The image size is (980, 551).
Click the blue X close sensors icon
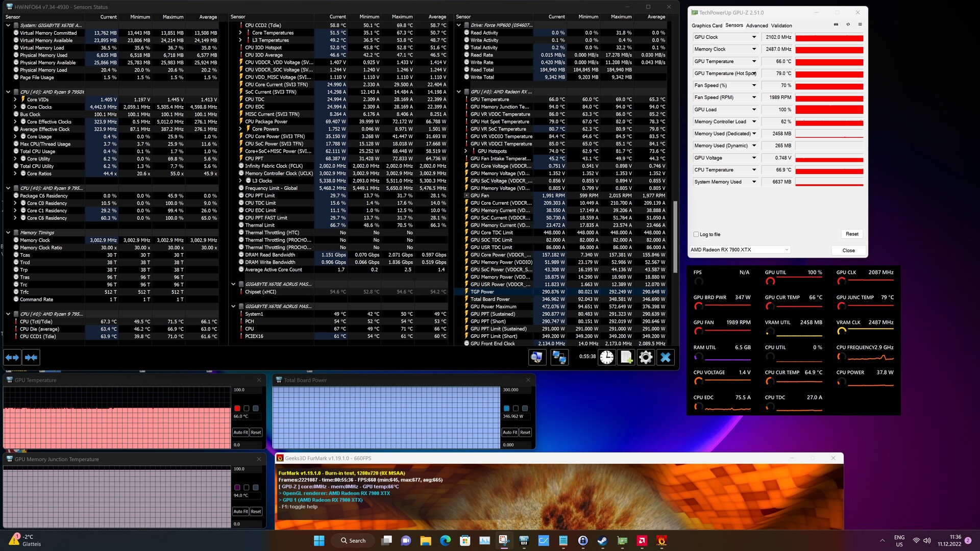tap(666, 358)
